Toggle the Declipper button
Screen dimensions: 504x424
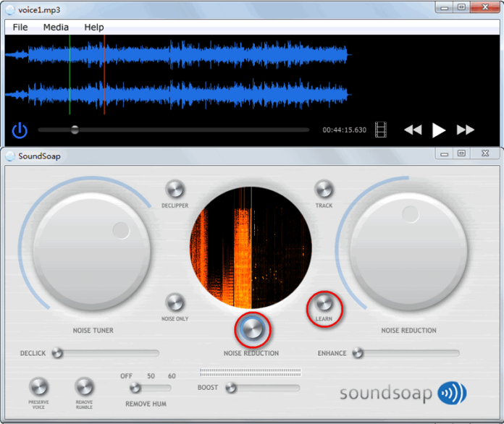tap(175, 189)
